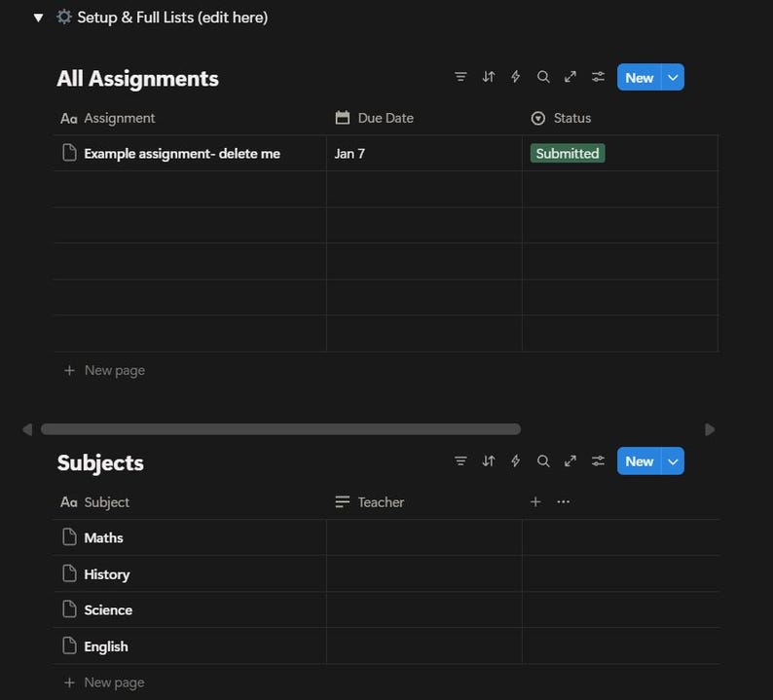Click right arrow of horizontal scrollbar
The image size is (773, 700).
tap(710, 429)
